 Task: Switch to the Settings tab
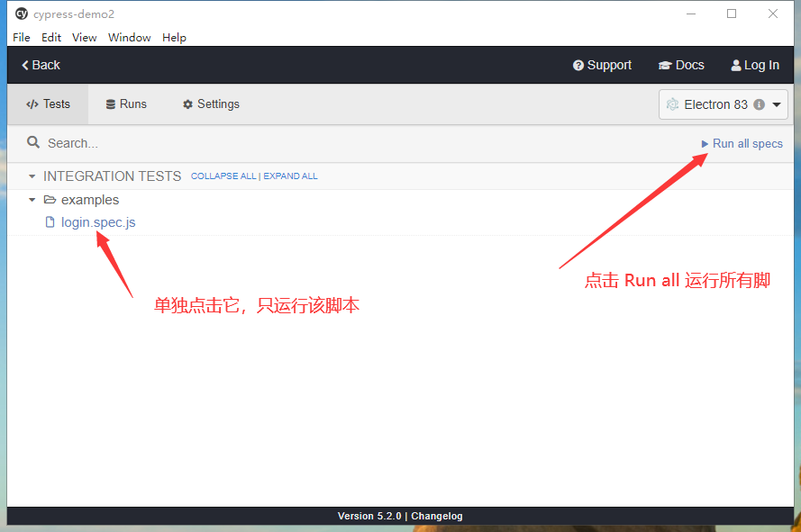pyautogui.click(x=211, y=104)
